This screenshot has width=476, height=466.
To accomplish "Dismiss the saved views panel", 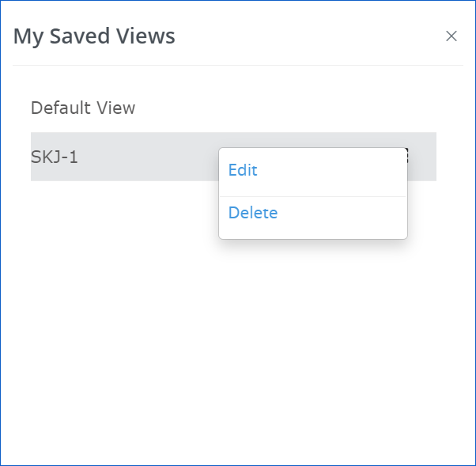I will [451, 36].
